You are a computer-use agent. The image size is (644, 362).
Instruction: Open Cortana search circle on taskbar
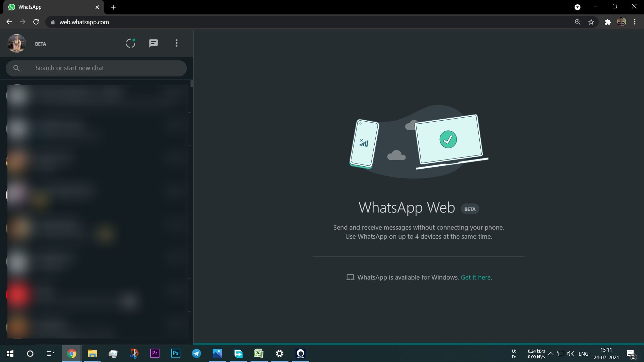tap(30, 354)
